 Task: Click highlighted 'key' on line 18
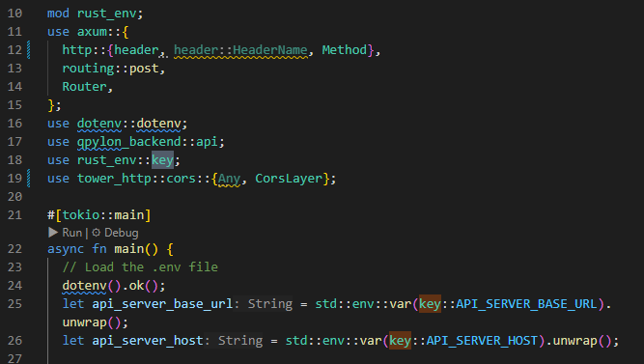pyautogui.click(x=162, y=160)
